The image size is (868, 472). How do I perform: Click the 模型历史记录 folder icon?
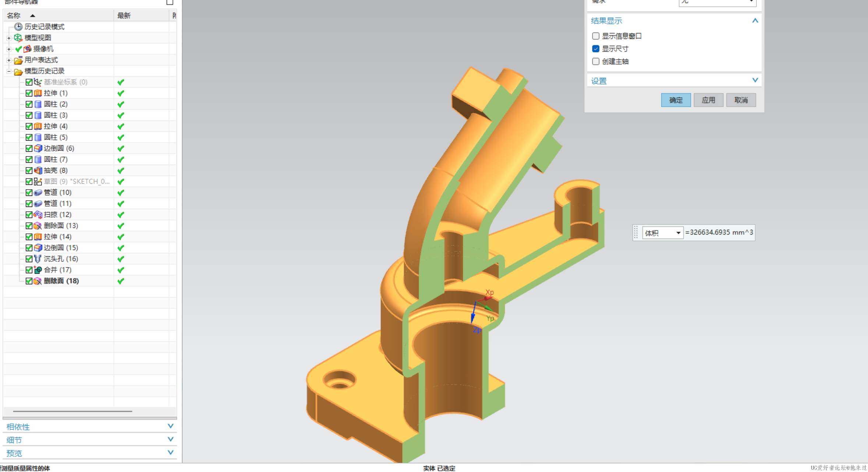point(18,71)
